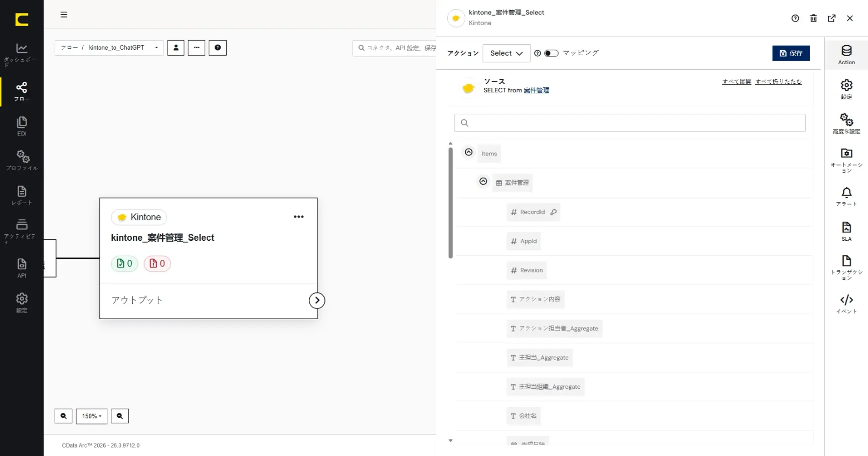This screenshot has height=456, width=868.
Task: Delete the connector with trash icon
Action: point(813,19)
